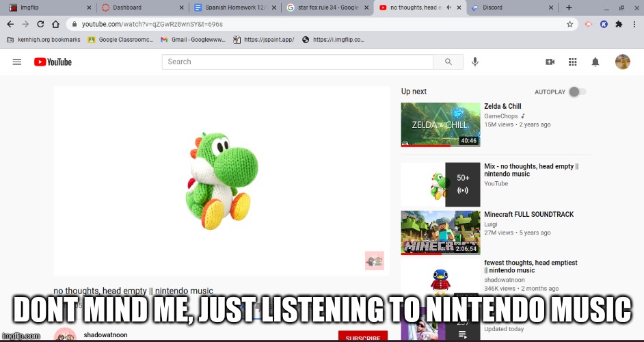Switch to the Dashboard tab
644x342 pixels.
[142, 8]
